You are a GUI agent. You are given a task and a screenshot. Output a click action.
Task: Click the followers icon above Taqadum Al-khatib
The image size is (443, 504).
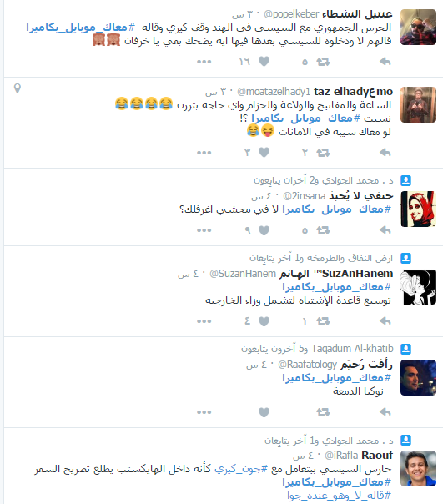(405, 349)
